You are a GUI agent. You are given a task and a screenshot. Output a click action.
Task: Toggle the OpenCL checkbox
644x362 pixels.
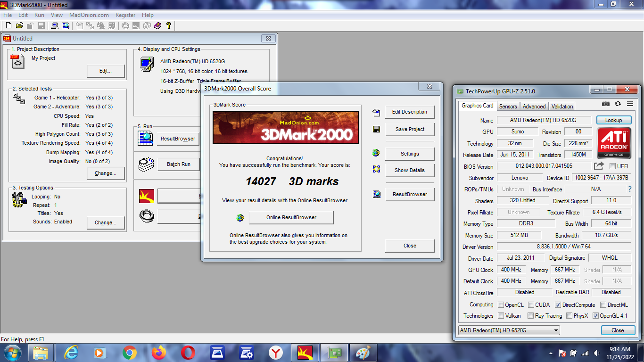click(x=501, y=305)
